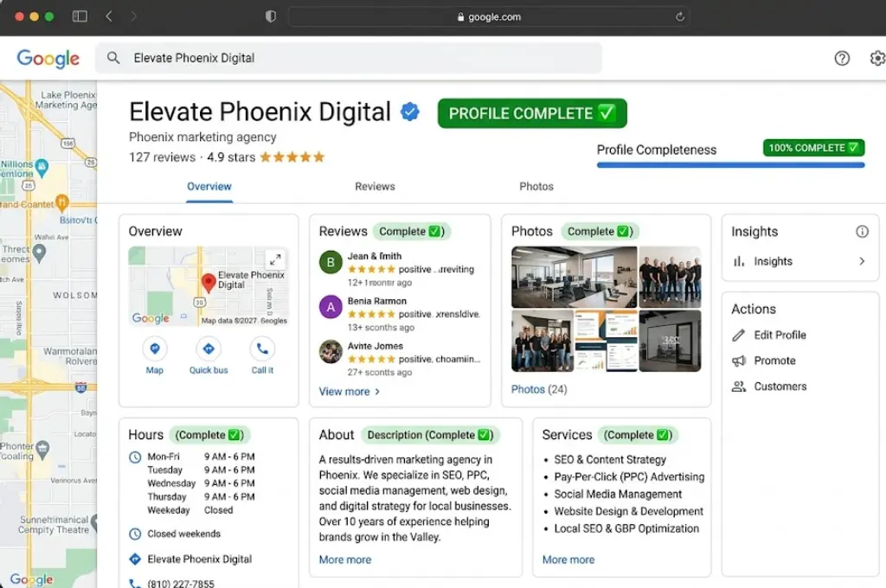886x588 pixels.
Task: Expand the overview map thumbnail
Action: [274, 259]
